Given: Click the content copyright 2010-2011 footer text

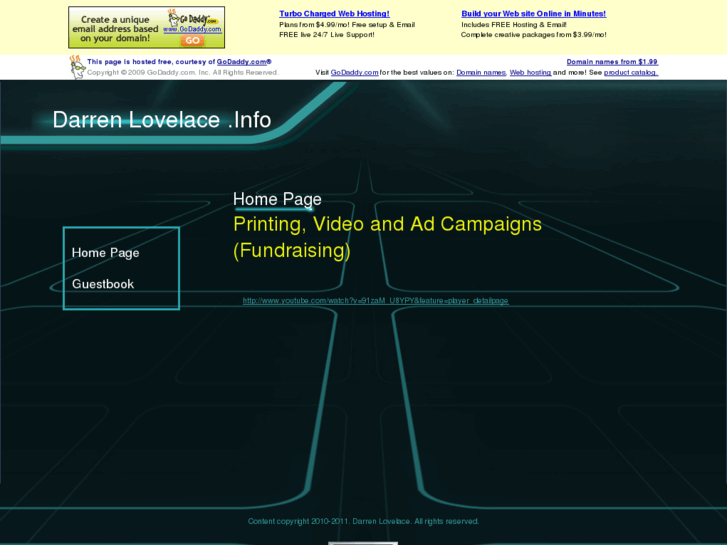Looking at the screenshot, I should [x=363, y=521].
